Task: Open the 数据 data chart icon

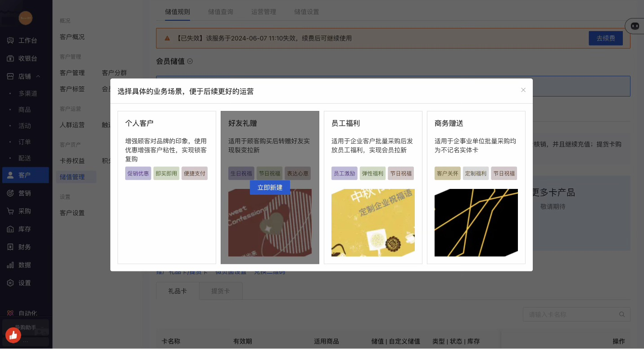Action: point(10,265)
